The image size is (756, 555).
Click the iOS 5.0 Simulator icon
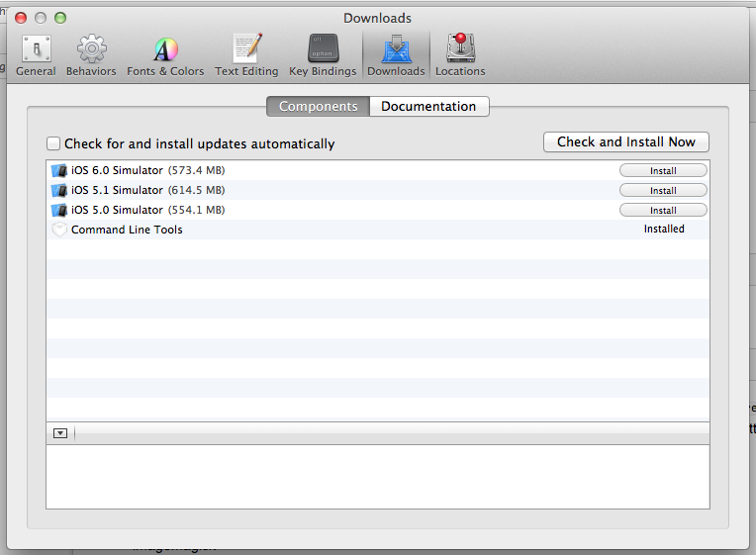pyautogui.click(x=59, y=211)
